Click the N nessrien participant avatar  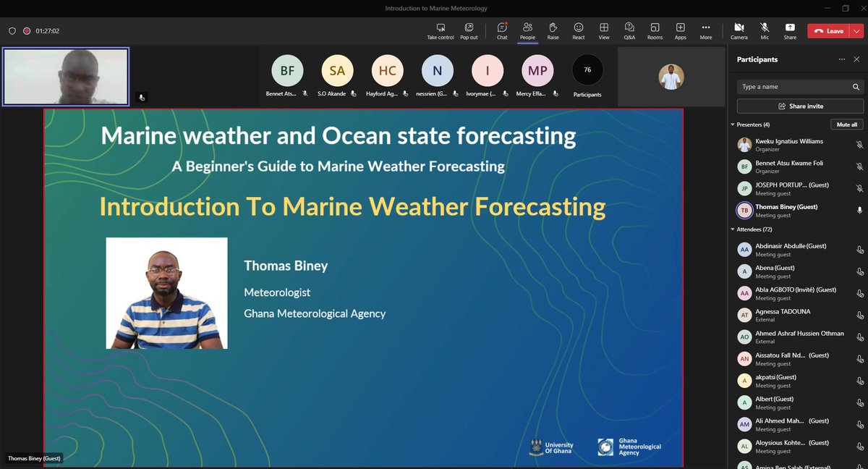coord(437,71)
